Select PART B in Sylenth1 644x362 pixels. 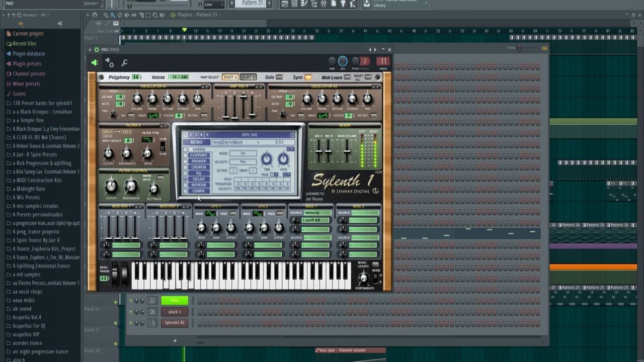(248, 77)
